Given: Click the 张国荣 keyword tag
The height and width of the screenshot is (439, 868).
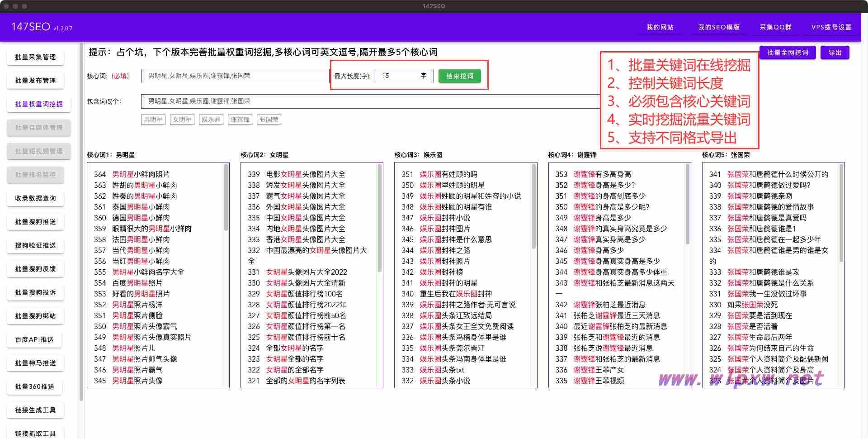Looking at the screenshot, I should 269,120.
